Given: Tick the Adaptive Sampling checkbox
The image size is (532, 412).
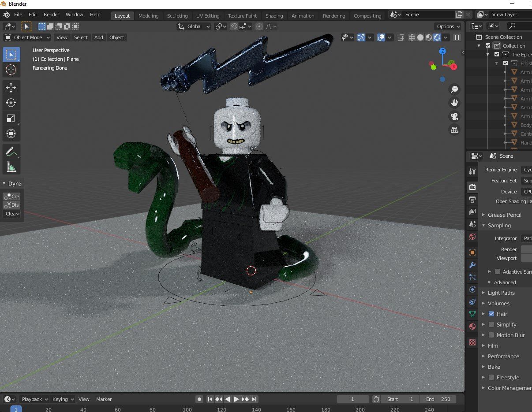Looking at the screenshot, I should pyautogui.click(x=498, y=271).
